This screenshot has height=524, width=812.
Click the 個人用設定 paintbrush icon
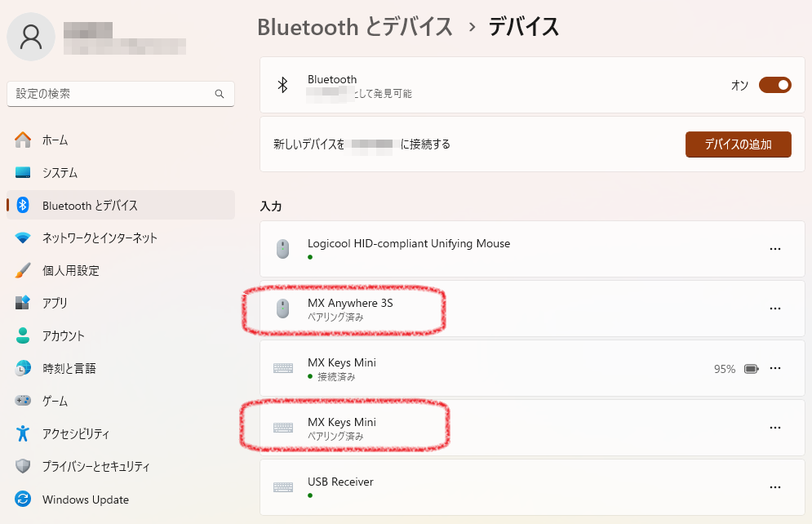[x=23, y=270]
